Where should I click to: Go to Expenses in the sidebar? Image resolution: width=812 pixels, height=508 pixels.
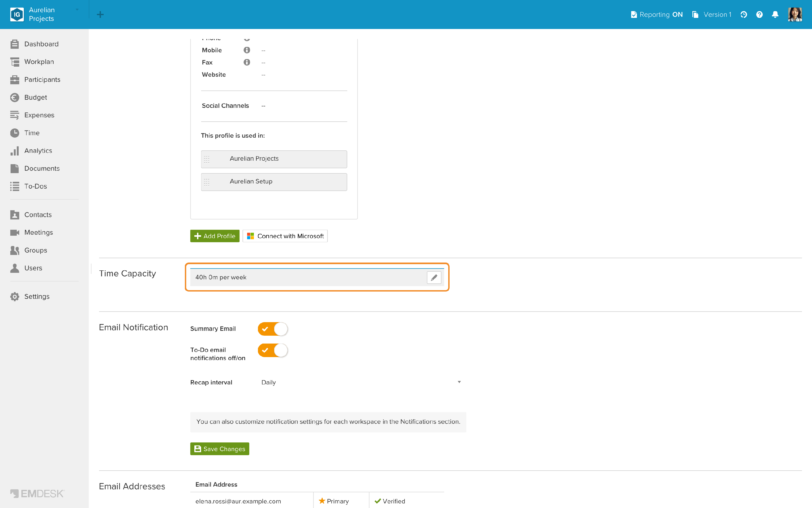(x=32, y=115)
